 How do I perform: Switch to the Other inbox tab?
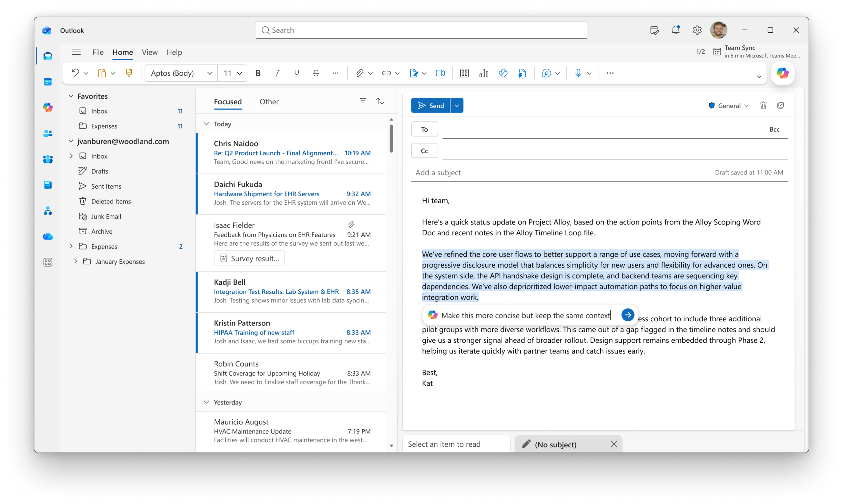pos(269,101)
